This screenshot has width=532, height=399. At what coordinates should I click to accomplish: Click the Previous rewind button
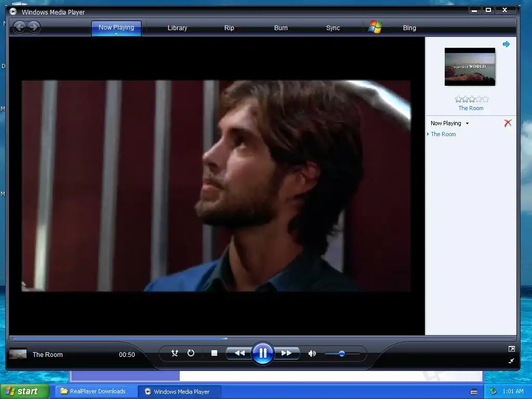pos(239,353)
